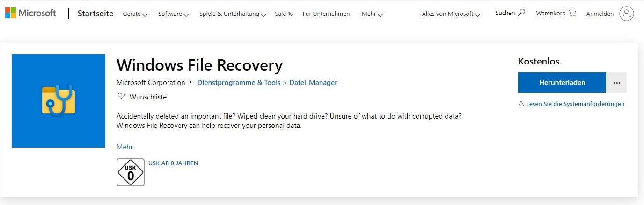Viewport: 644px width, 205px height.
Task: Open the three-dots more options button
Action: pos(616,83)
